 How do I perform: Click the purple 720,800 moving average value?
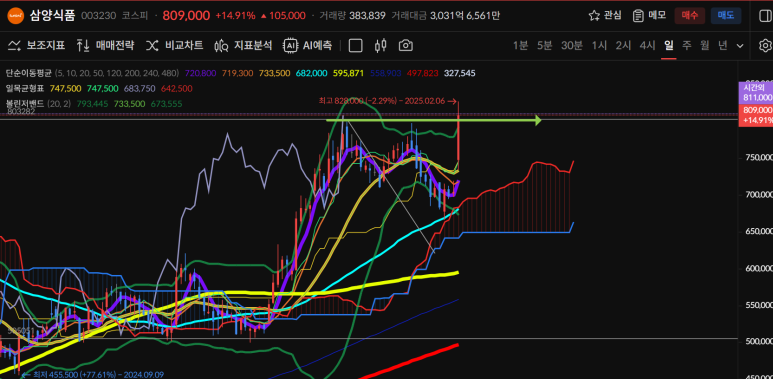click(201, 73)
